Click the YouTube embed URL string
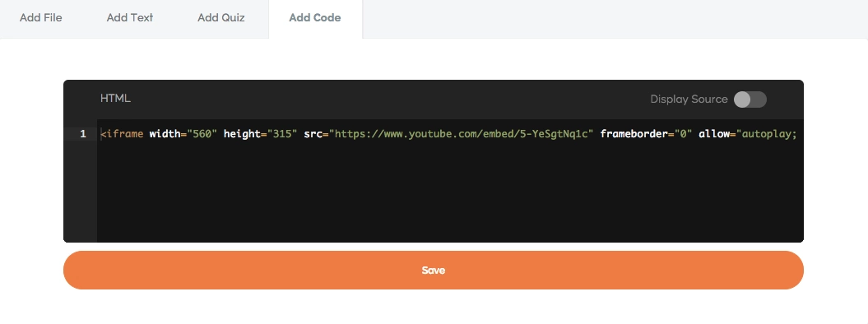The image size is (868, 324). 461,134
